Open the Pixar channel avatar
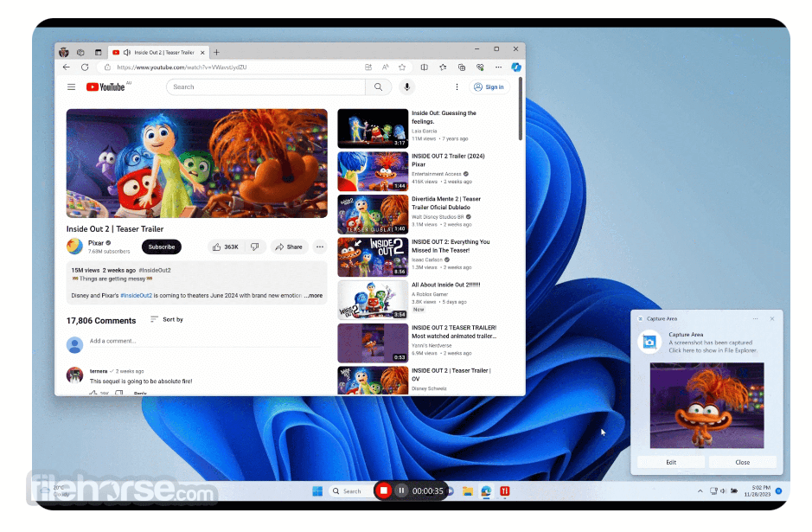812x532 pixels. [x=74, y=246]
